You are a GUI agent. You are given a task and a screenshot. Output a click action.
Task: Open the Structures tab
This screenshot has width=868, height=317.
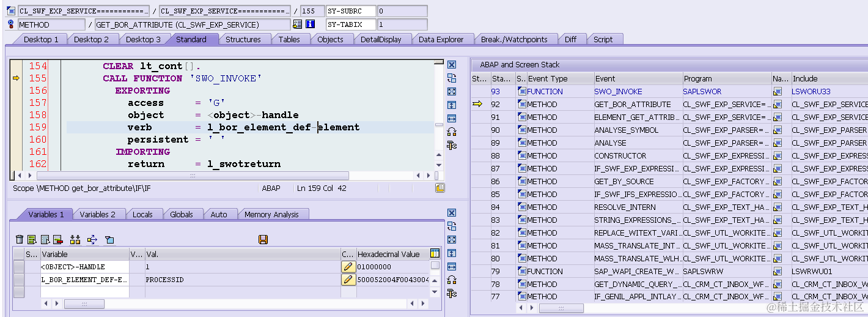pos(243,39)
